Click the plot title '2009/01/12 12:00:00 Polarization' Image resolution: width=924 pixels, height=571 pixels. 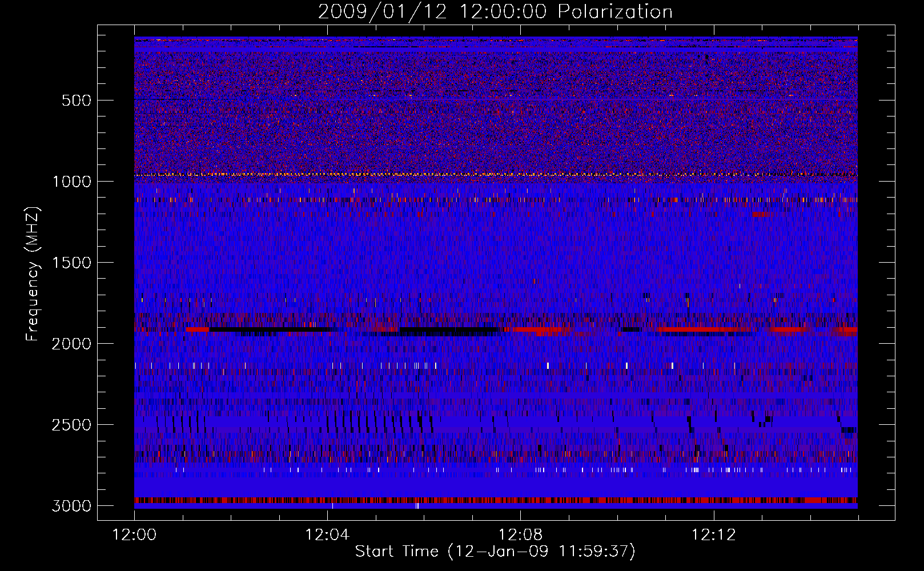(x=495, y=11)
